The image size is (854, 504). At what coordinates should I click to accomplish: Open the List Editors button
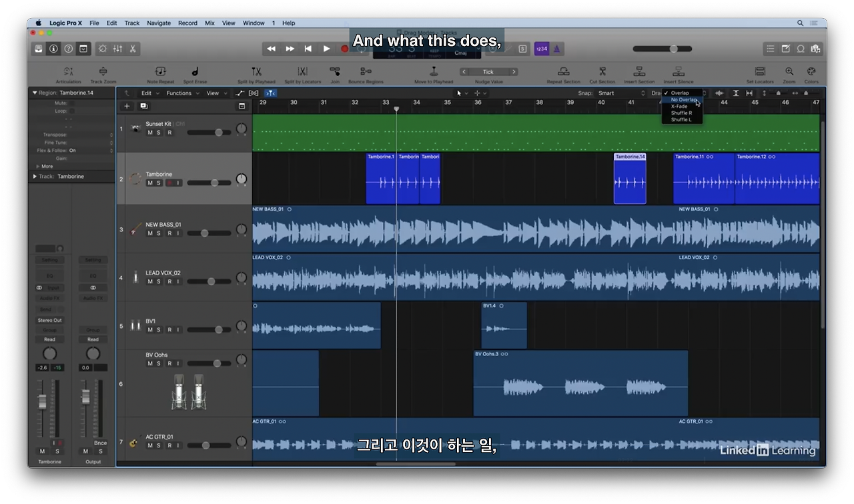click(771, 49)
